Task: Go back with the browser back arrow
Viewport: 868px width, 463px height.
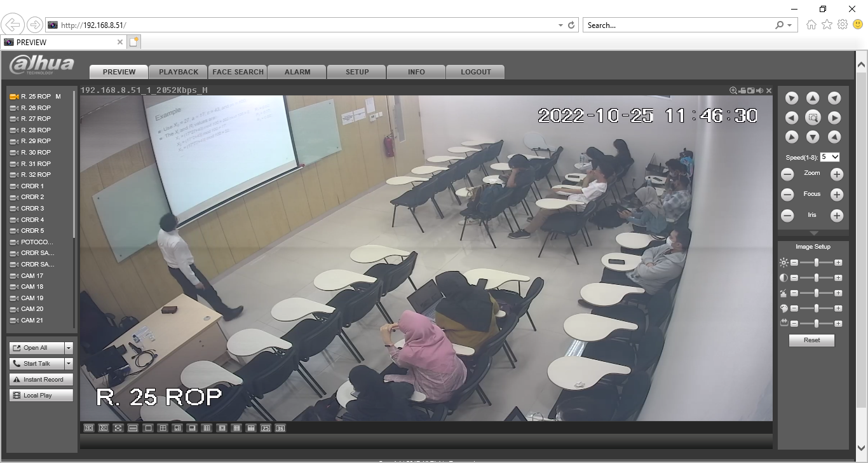Action: 12,25
